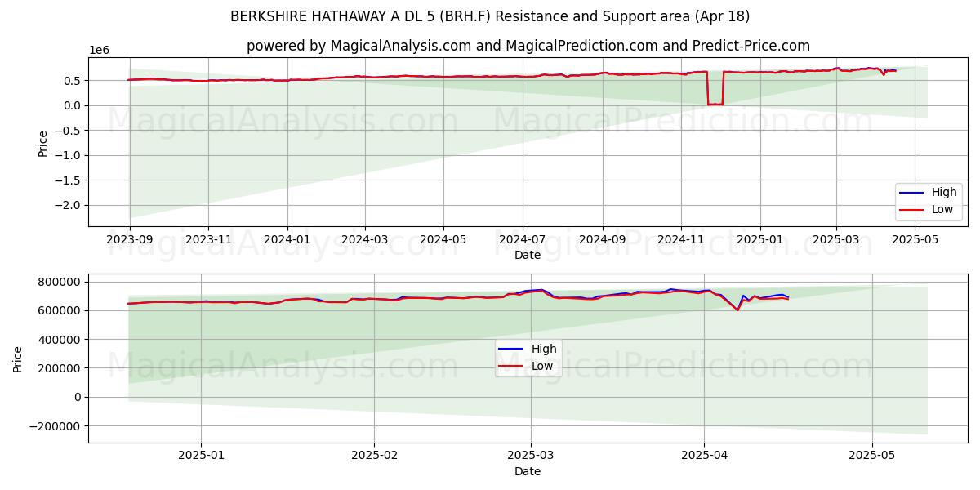This screenshot has height=490, width=980.
Task: Click the 'Price' axis label of upper chart
Action: [x=42, y=141]
